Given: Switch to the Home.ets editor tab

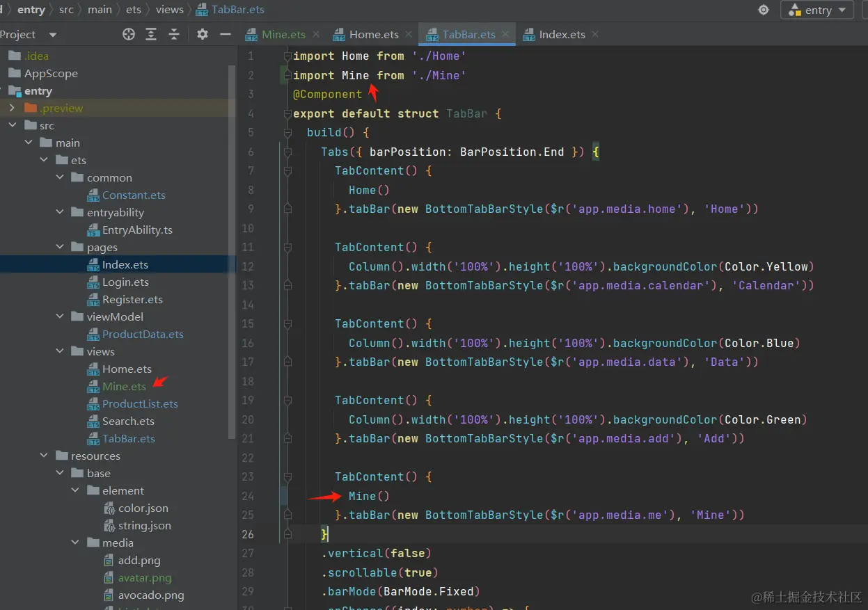Looking at the screenshot, I should point(366,34).
